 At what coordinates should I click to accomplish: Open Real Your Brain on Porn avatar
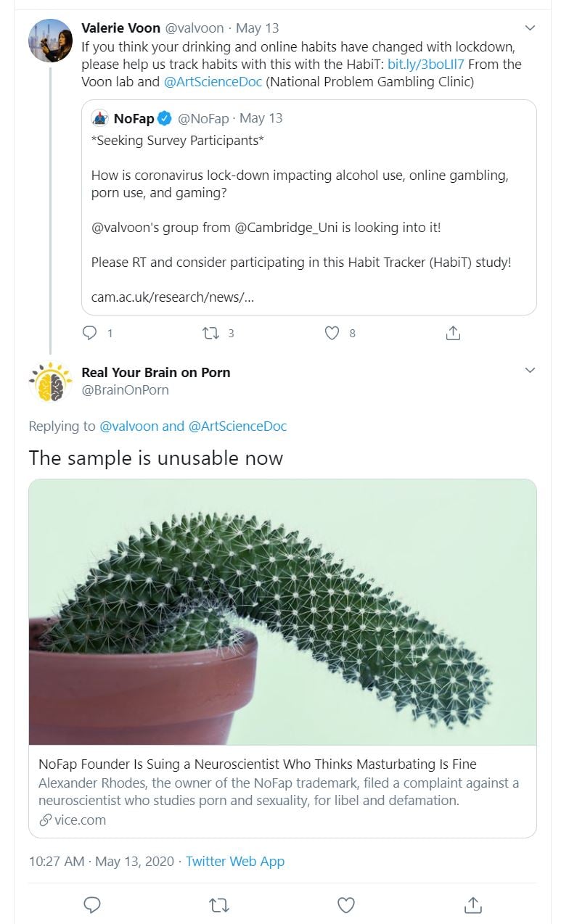[x=50, y=381]
